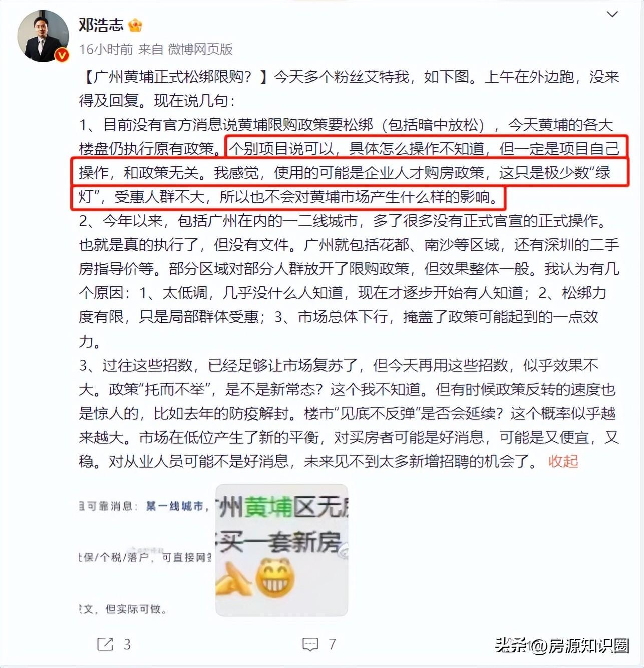This screenshot has height=668, width=644.
Task: Open the username 邓浩志 profile link
Action: point(101,25)
